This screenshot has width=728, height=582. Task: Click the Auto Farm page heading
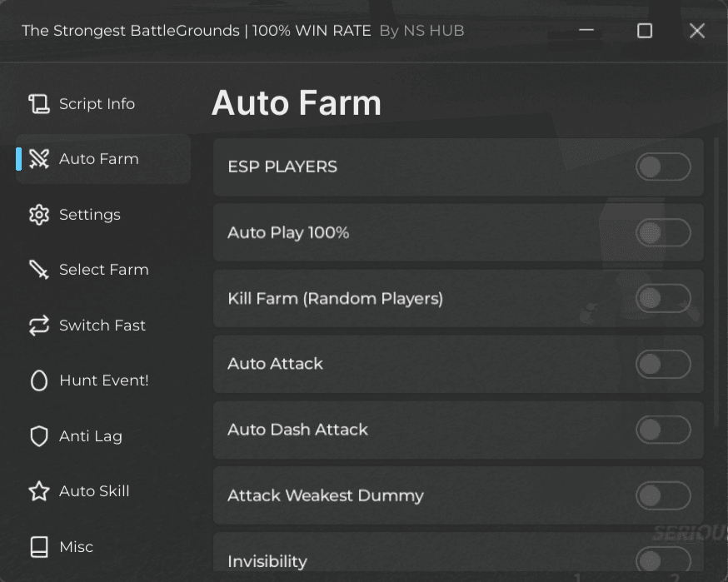click(x=297, y=103)
